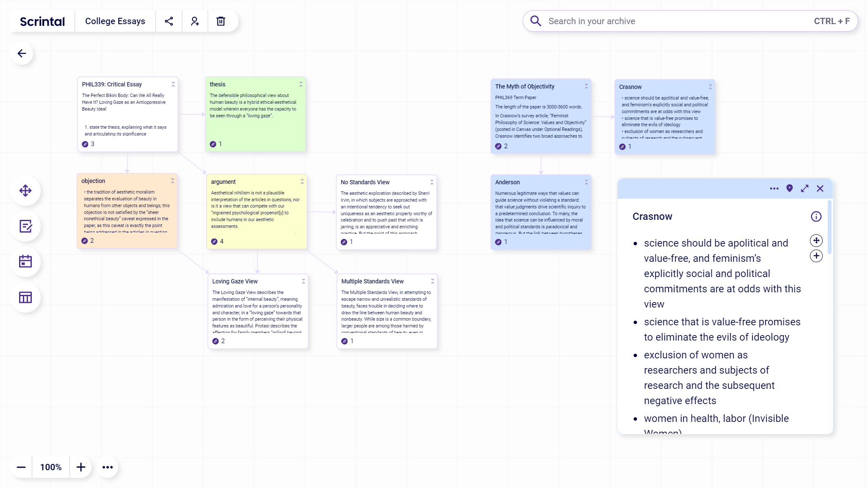Open the College Essays board title
Viewport: 868px width, 488px height.
coord(115,21)
